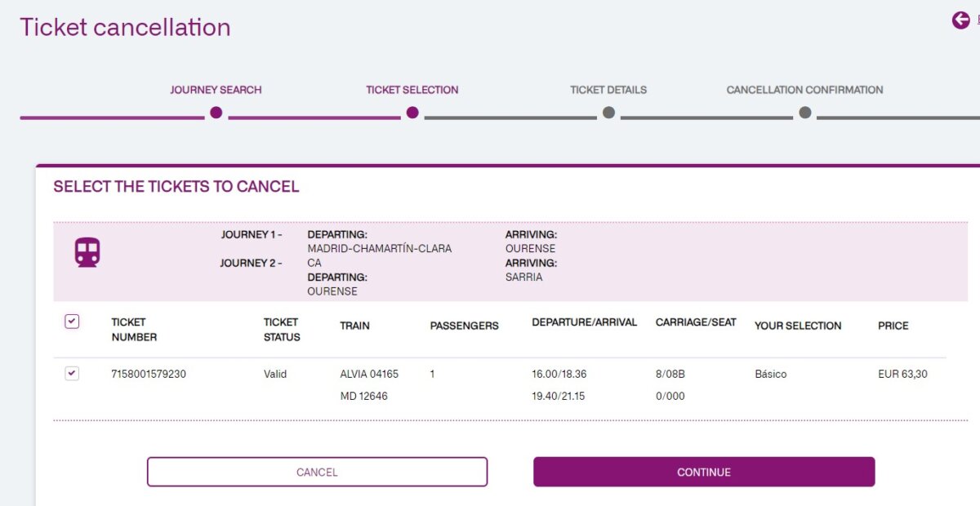
Task: Click the Cancellation Confirmation progress dot
Action: click(805, 113)
